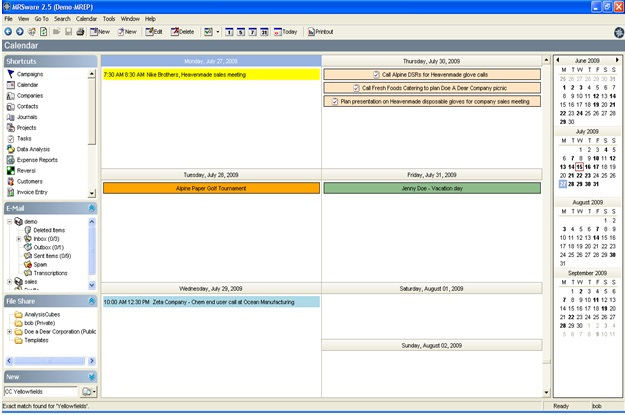The width and height of the screenshot is (625, 415).
Task: Click the Forward navigation arrow icon
Action: 20,31
